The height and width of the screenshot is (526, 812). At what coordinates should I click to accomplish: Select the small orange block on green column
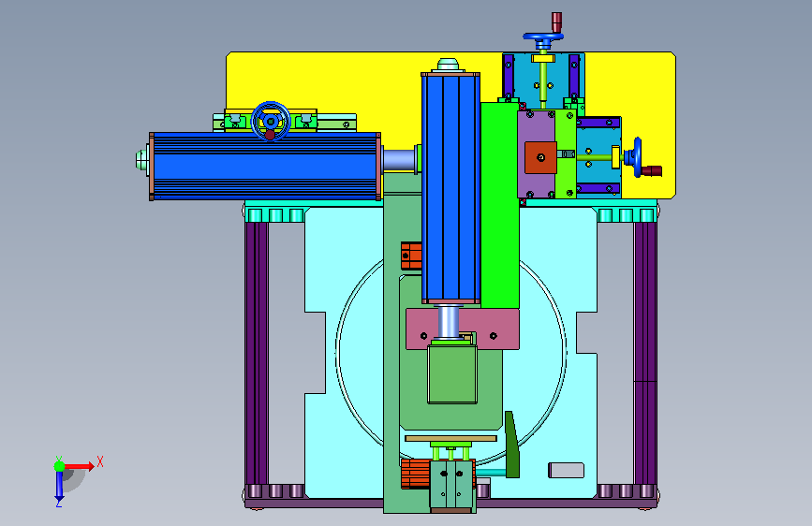tap(411, 256)
